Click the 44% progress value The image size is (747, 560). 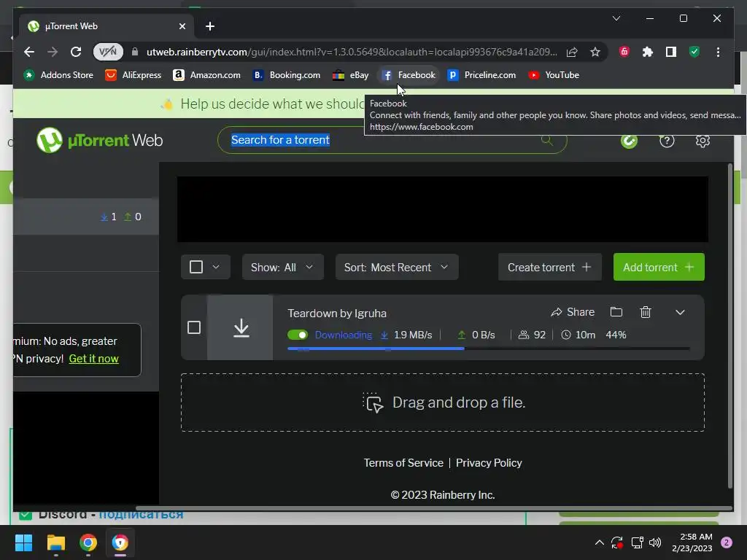[616, 335]
